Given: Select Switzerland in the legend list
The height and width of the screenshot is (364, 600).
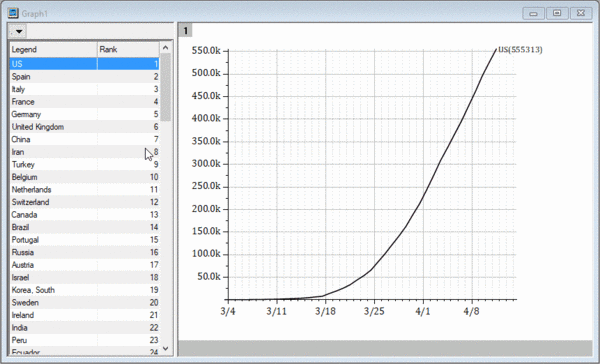Looking at the screenshot, I should pos(85,202).
